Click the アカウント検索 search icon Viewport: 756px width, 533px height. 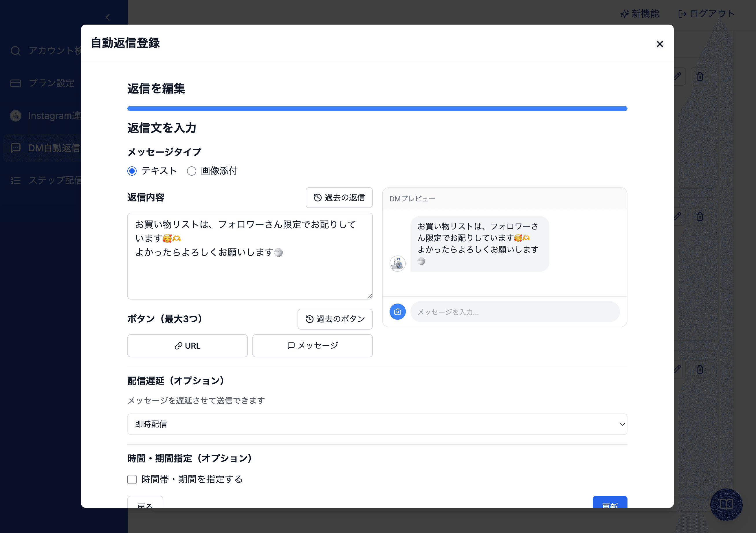point(15,51)
